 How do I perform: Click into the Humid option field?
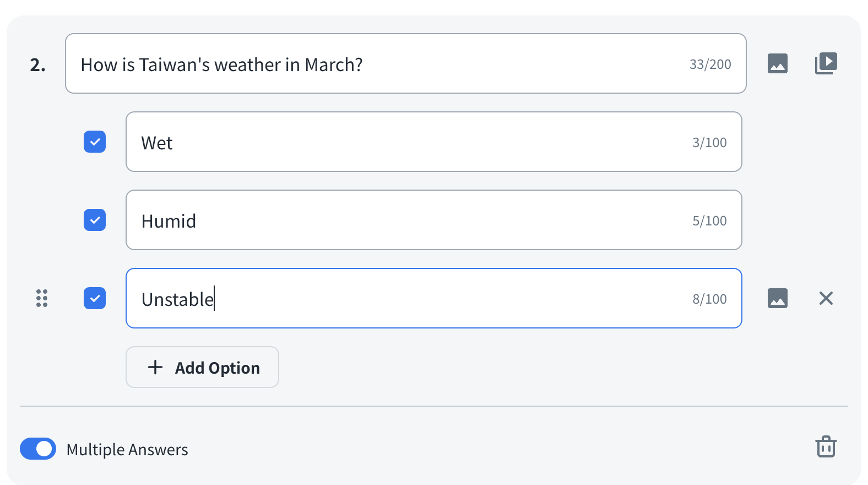point(408,220)
